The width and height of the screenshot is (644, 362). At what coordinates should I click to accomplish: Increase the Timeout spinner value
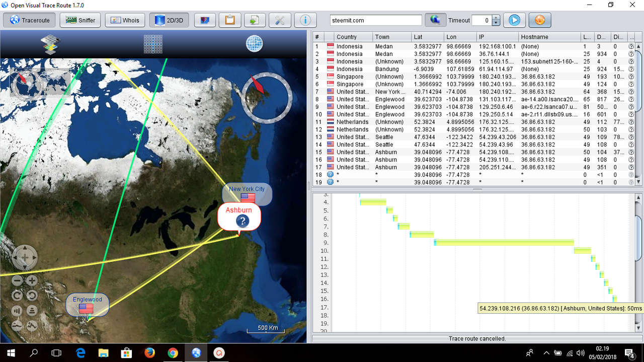(x=496, y=18)
